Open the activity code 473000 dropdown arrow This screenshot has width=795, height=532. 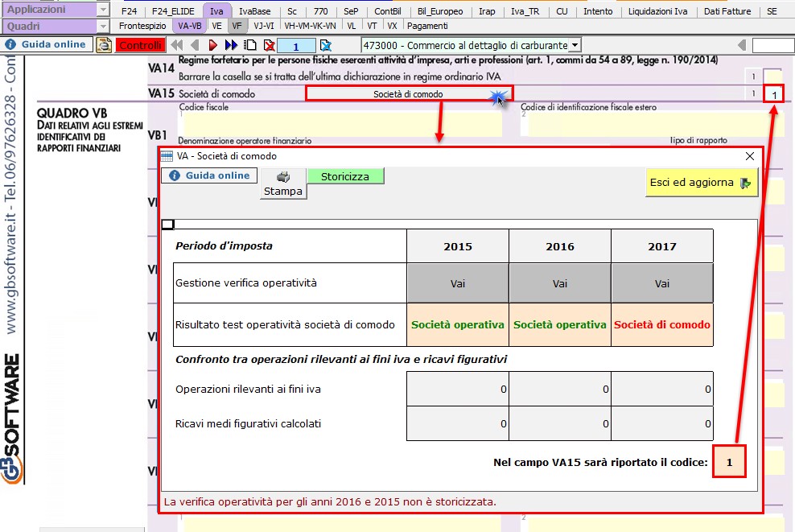[575, 45]
